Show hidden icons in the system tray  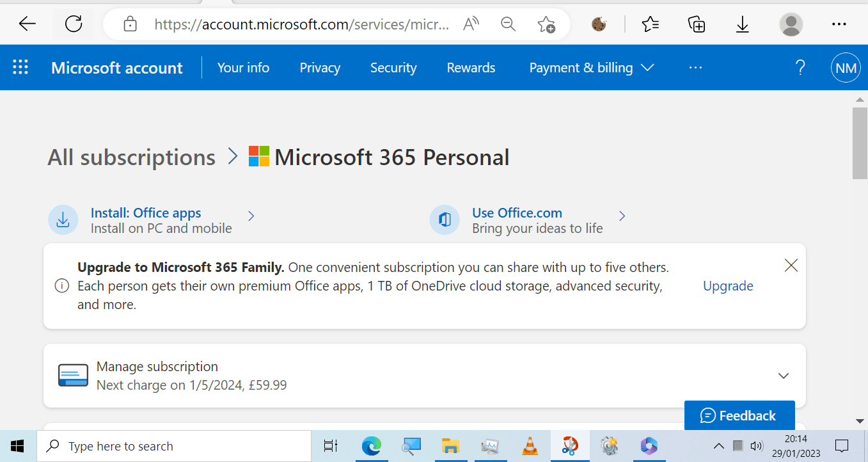pyautogui.click(x=719, y=446)
